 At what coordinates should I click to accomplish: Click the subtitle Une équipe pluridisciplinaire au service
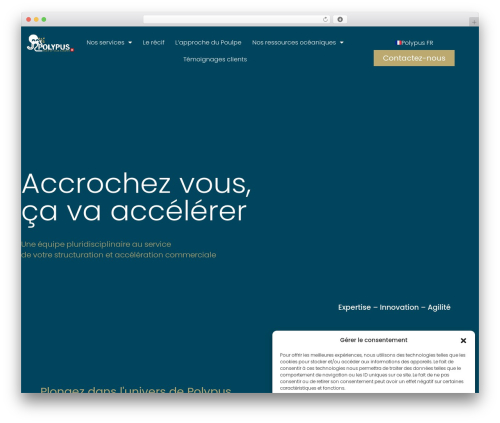click(x=96, y=244)
